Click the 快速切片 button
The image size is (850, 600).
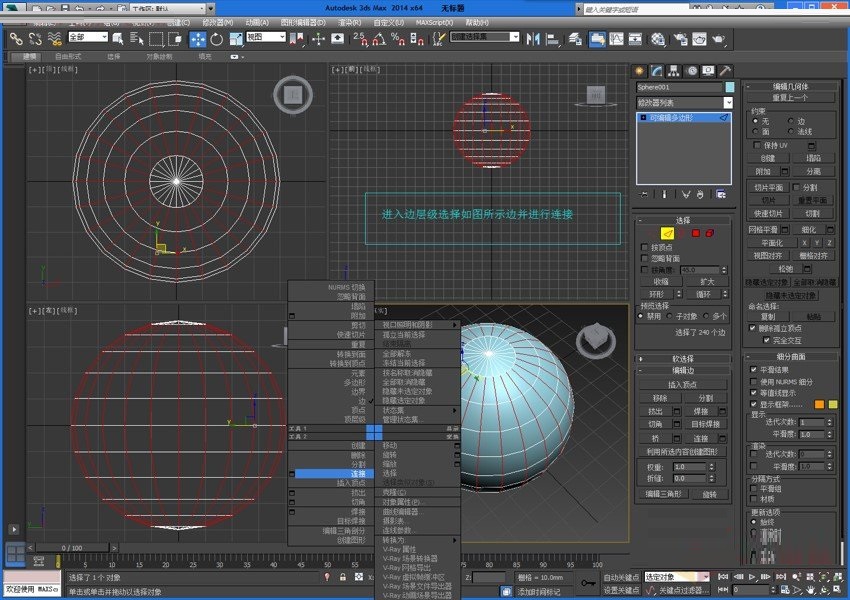tap(768, 214)
